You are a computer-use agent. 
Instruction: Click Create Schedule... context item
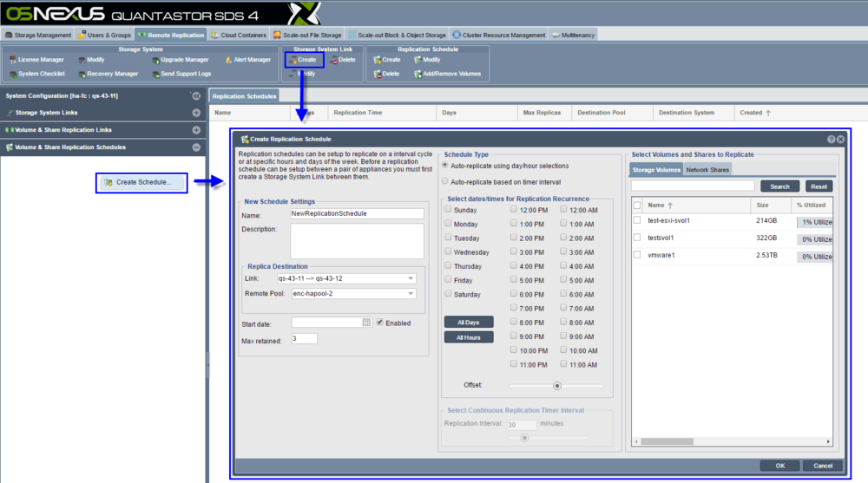coord(141,183)
